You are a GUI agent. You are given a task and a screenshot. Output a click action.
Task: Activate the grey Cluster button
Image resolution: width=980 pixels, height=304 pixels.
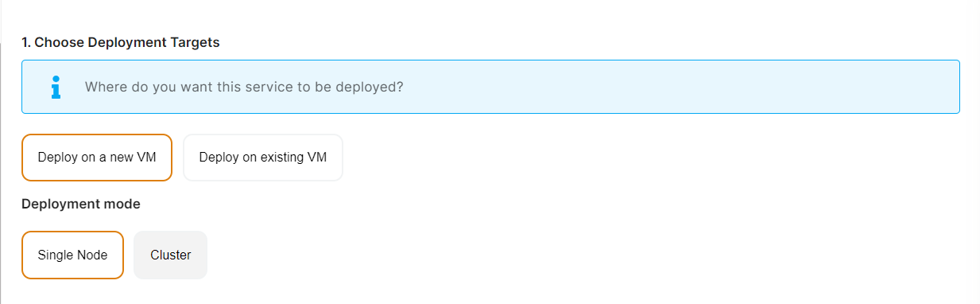pyautogui.click(x=171, y=255)
